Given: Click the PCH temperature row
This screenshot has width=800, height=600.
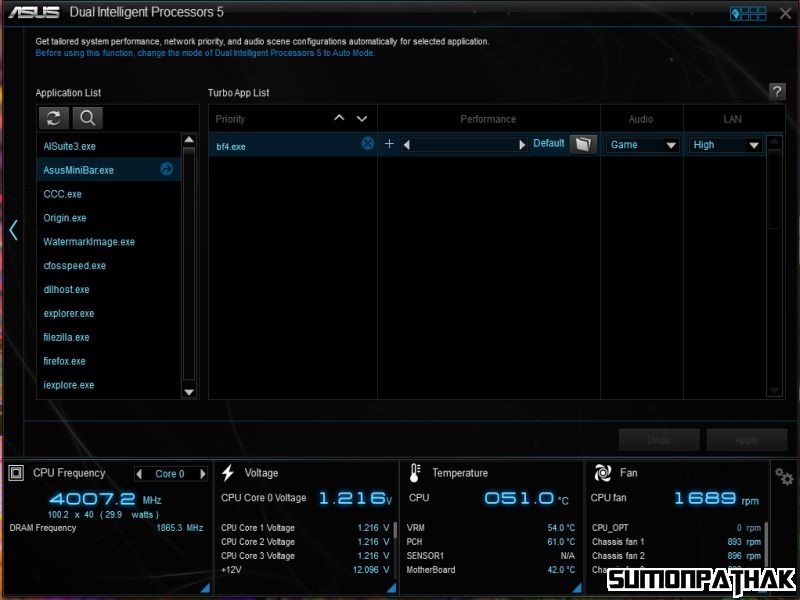Looking at the screenshot, I should [491, 541].
